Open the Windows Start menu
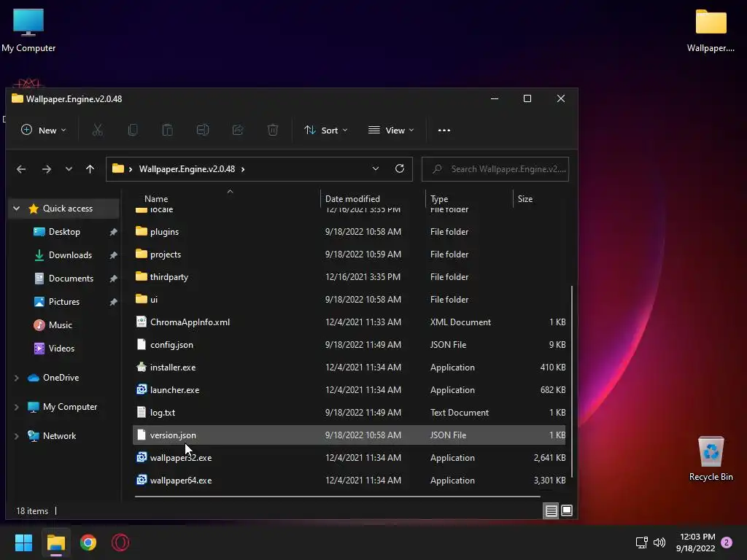The height and width of the screenshot is (560, 747). [23, 542]
